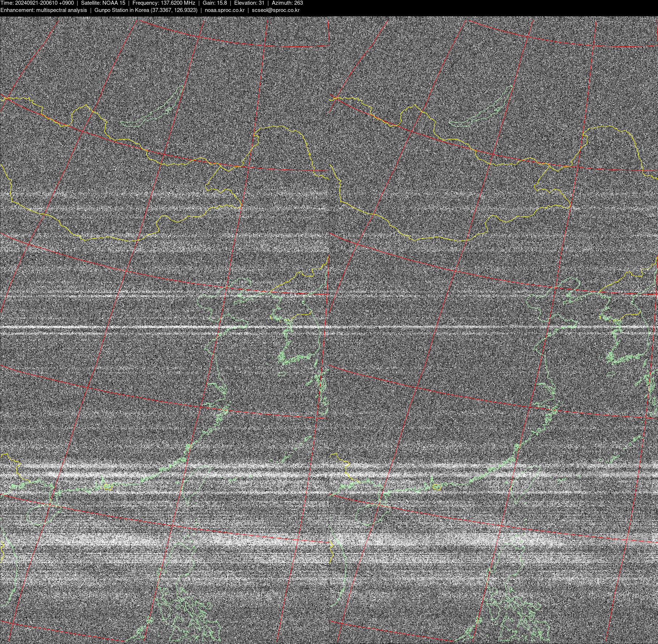Click the small yellow island outline in left image
658x644 pixels.
pyautogui.click(x=107, y=487)
